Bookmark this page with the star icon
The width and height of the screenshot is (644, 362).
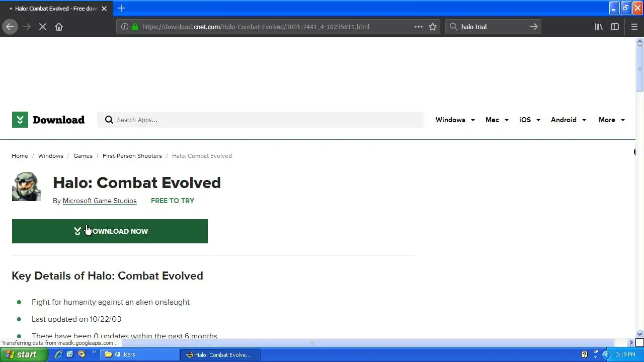click(x=433, y=27)
